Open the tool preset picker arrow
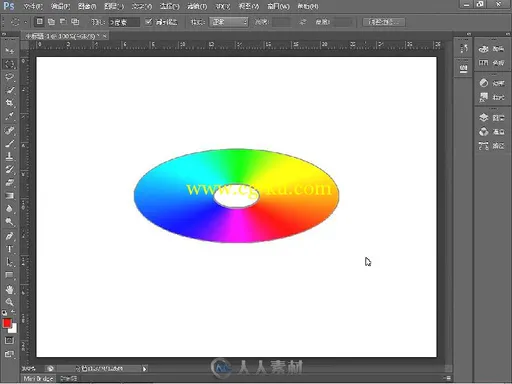The image size is (512, 384). (x=26, y=22)
